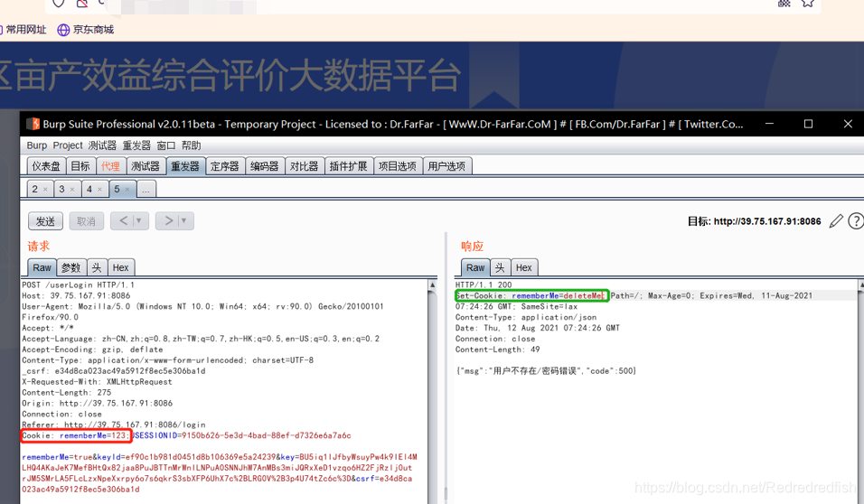The width and height of the screenshot is (864, 504).
Task: Select the response Hex tab
Action: 524,267
